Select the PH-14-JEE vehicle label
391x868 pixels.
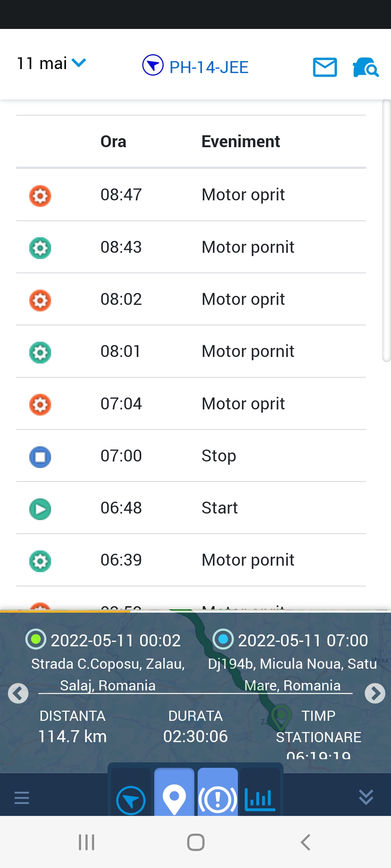[x=209, y=68]
